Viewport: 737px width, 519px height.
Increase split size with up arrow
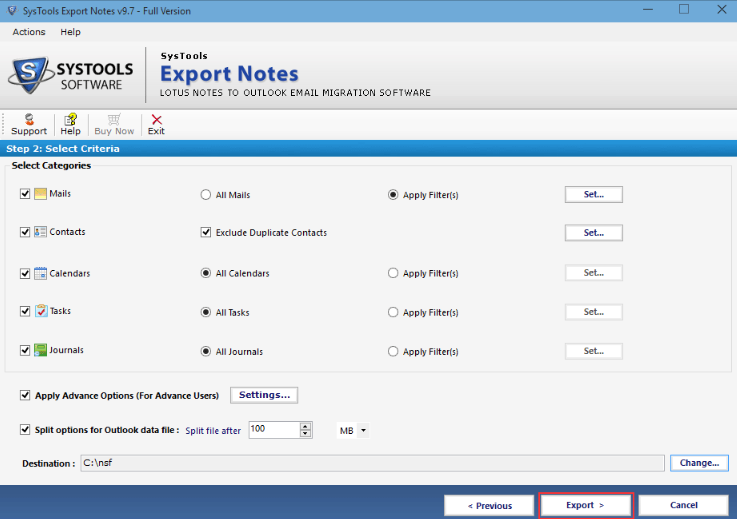pos(305,426)
